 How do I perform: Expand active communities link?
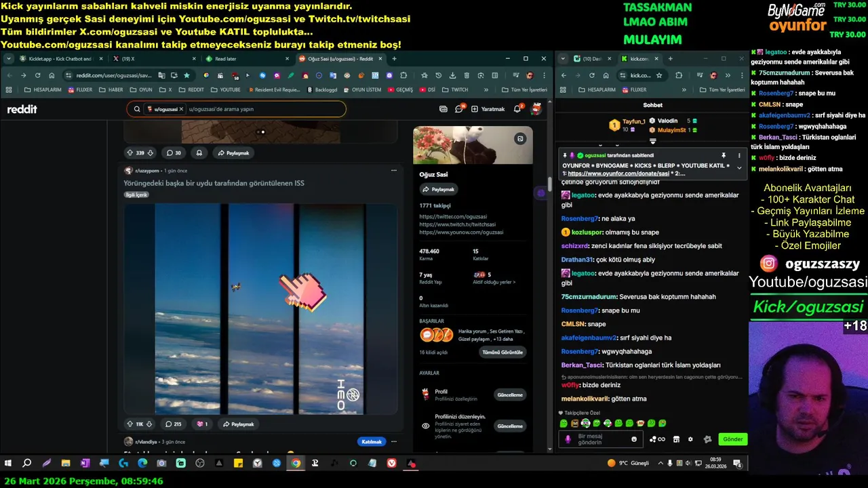click(494, 282)
